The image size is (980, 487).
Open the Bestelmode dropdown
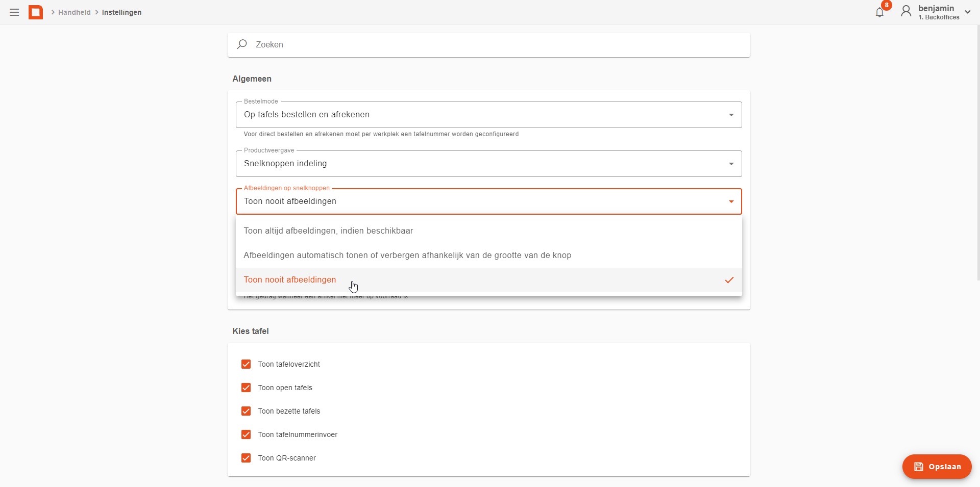[488, 115]
